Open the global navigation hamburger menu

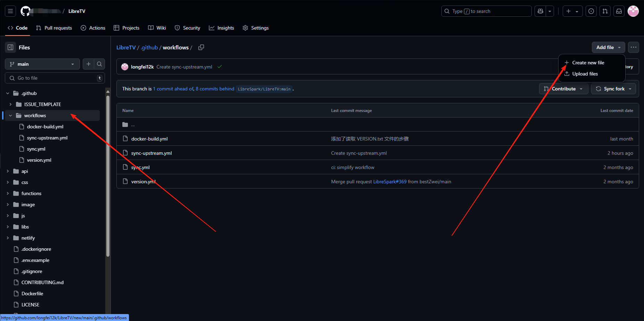10,11
